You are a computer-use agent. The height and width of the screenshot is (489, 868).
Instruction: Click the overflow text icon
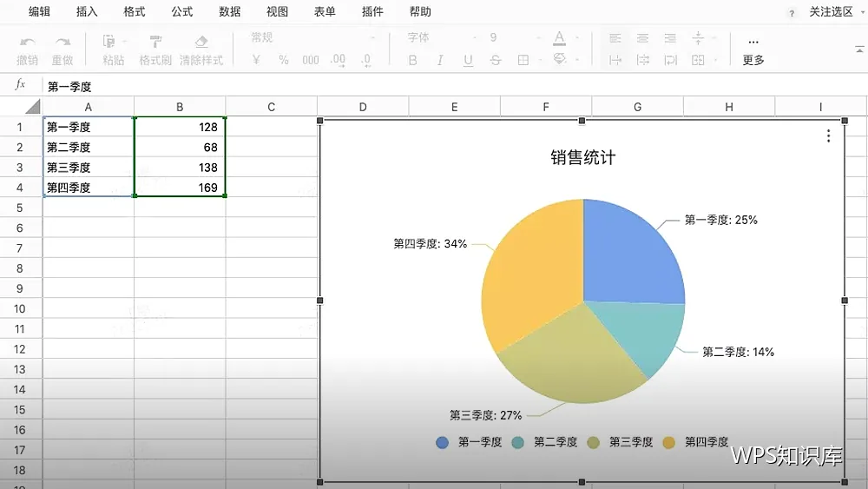tap(615, 60)
